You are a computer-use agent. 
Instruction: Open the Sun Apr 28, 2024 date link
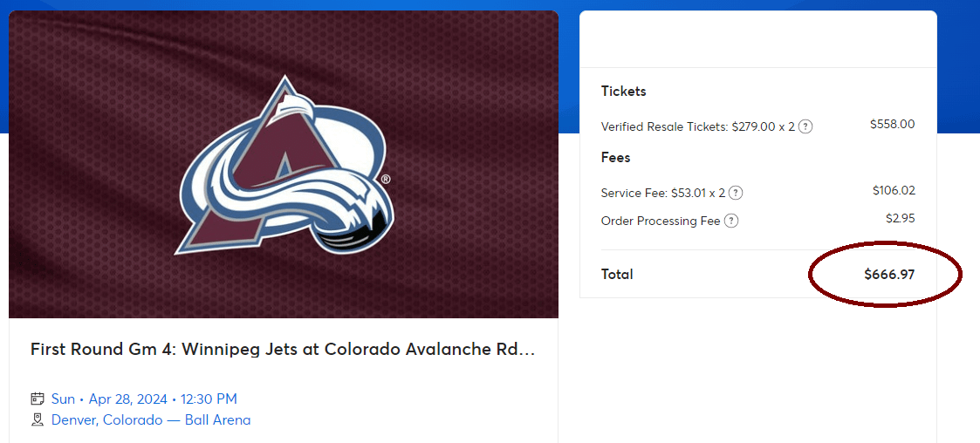tap(144, 399)
